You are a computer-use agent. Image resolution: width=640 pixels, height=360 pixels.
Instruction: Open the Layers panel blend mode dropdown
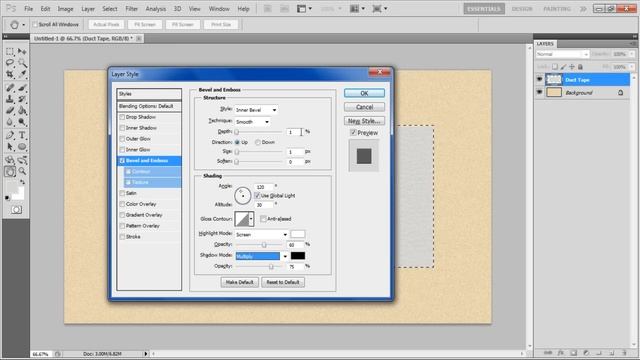(562, 54)
